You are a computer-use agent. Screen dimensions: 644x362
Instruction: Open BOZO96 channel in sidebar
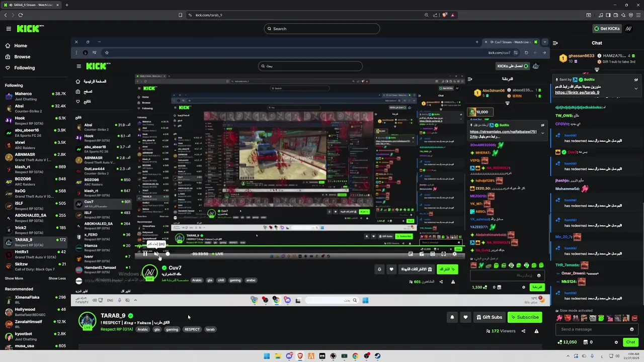pyautogui.click(x=35, y=181)
